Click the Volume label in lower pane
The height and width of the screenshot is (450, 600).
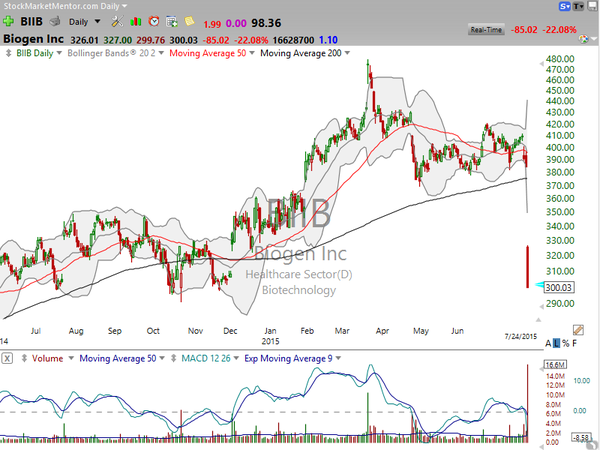(47, 359)
